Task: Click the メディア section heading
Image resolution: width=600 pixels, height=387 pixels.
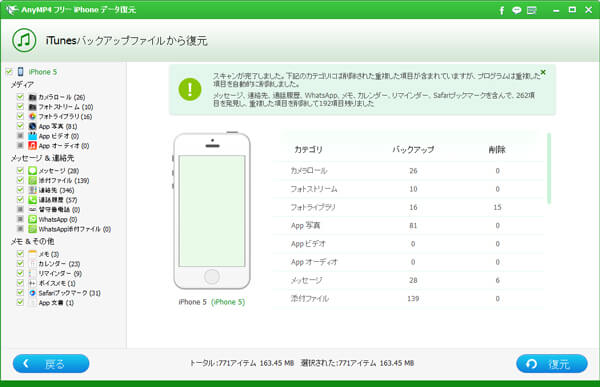Action: 22,85
